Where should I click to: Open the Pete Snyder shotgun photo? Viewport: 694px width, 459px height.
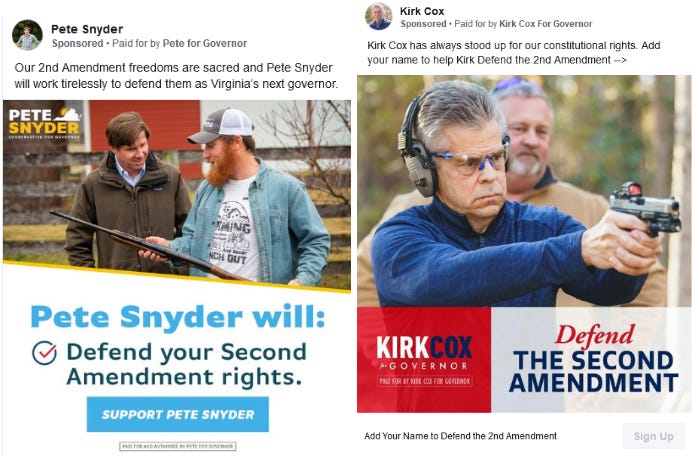coord(177,193)
